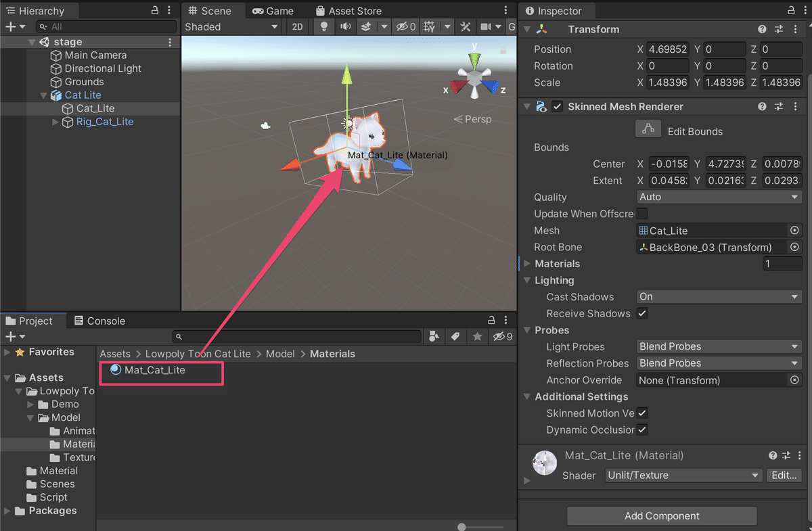Toggle scene effects layers icon
Viewport: 812px width, 531px height.
[x=366, y=27]
